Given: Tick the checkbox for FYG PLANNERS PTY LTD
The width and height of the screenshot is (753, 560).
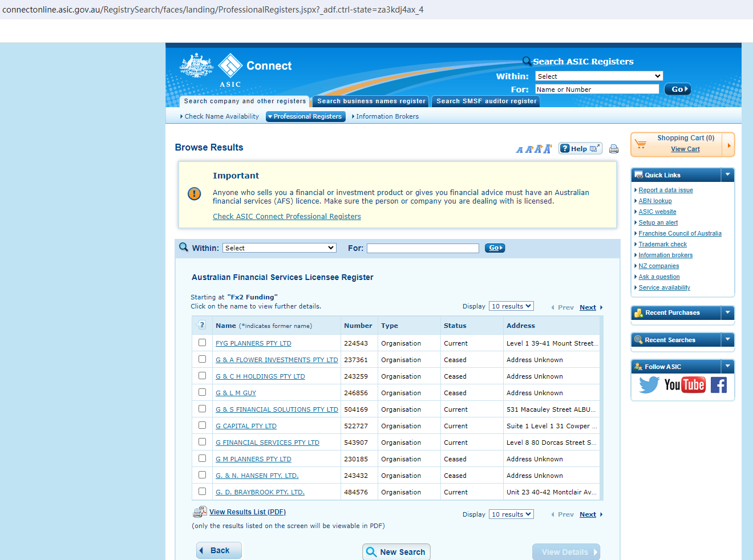Looking at the screenshot, I should tap(202, 343).
